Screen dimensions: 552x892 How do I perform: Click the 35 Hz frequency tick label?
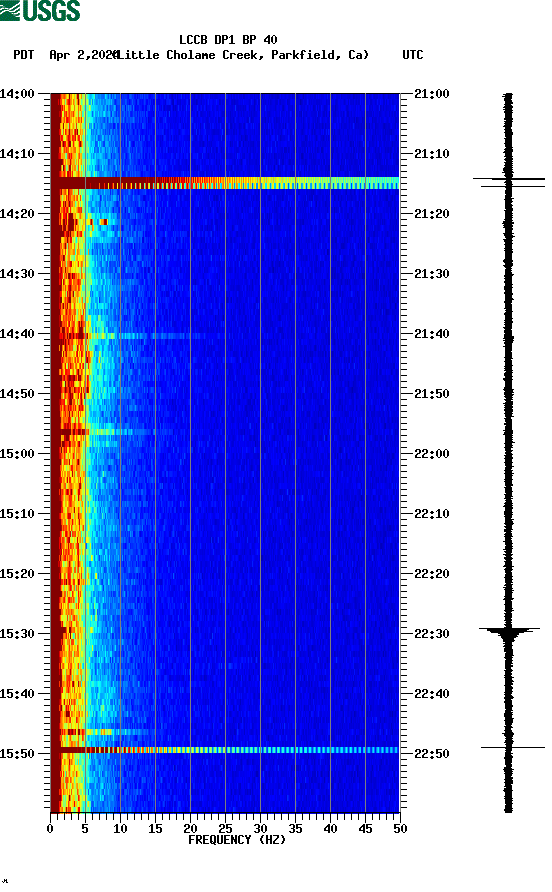click(295, 829)
